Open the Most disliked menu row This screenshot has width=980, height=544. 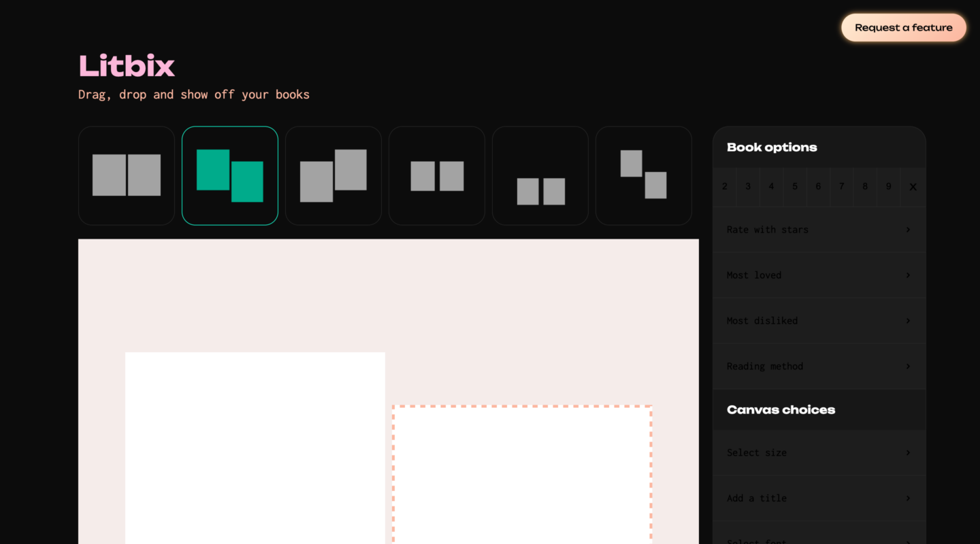819,321
